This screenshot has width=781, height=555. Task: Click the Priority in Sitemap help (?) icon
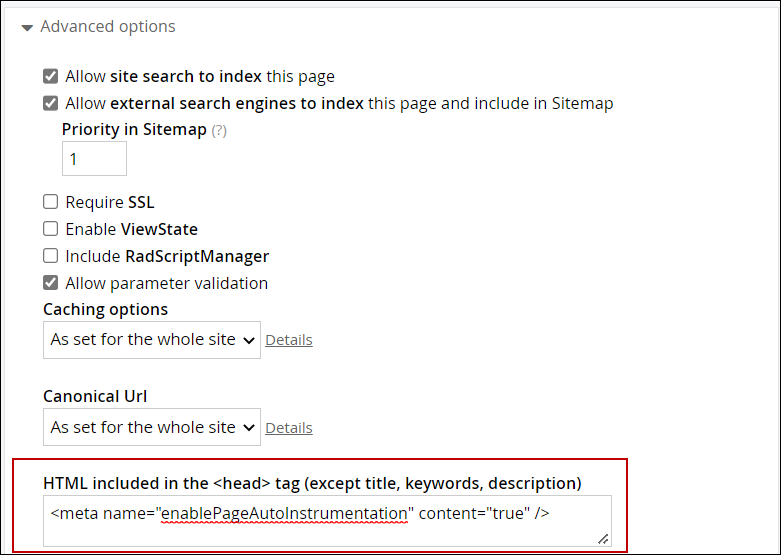[219, 130]
